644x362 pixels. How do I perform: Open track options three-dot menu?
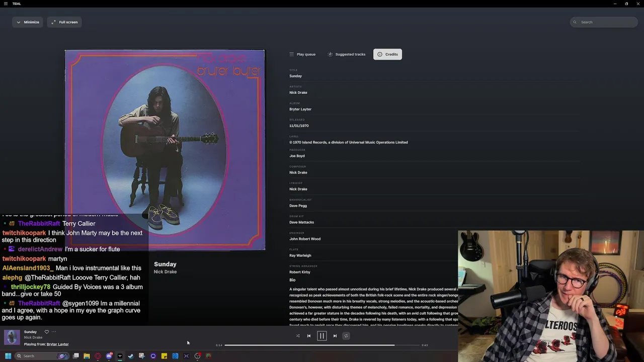coord(54,332)
